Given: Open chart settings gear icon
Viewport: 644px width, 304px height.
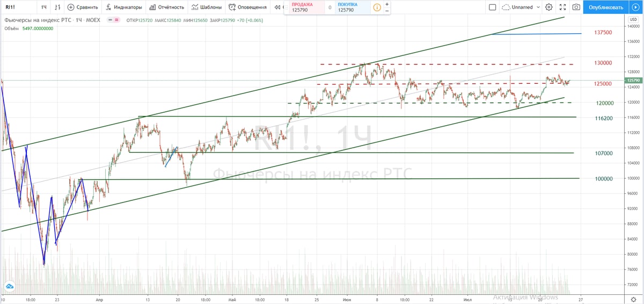Looking at the screenshot, I should click(x=548, y=8).
